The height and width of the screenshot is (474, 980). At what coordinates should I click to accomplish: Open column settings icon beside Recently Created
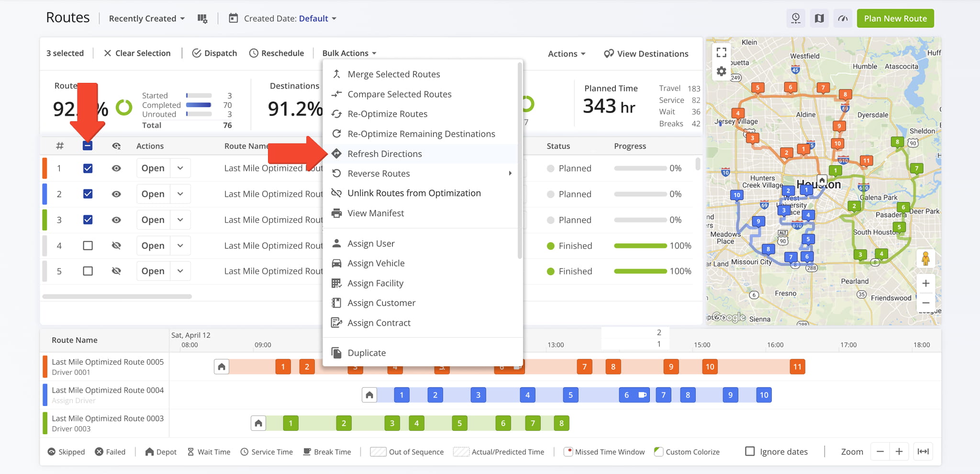(202, 19)
